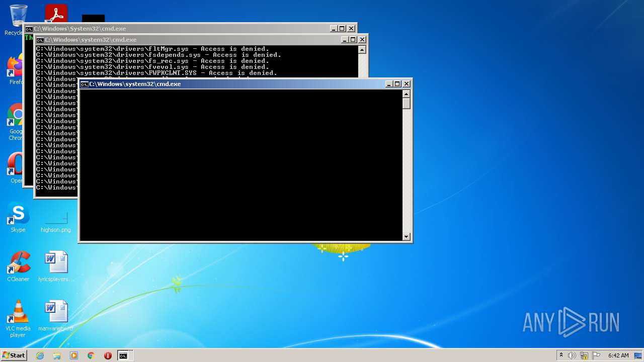
Task: Launch Opera from taskbar
Action: click(x=108, y=355)
